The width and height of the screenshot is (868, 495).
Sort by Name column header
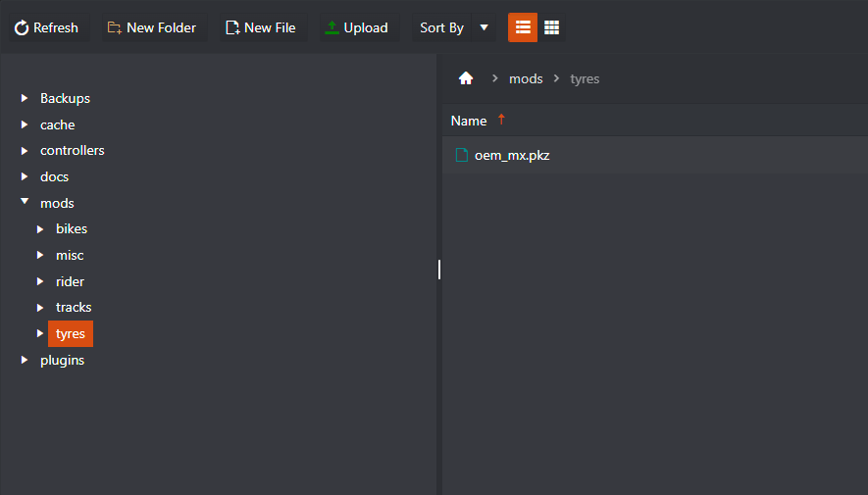coord(468,121)
